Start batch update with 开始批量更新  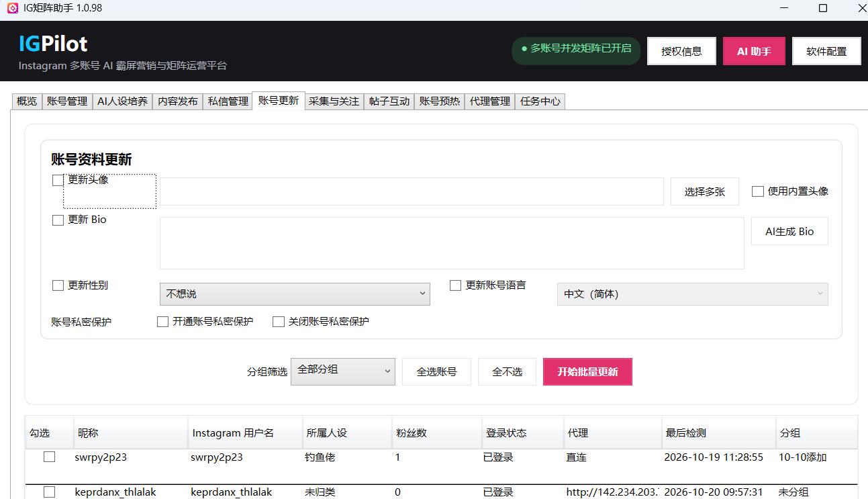pos(587,371)
